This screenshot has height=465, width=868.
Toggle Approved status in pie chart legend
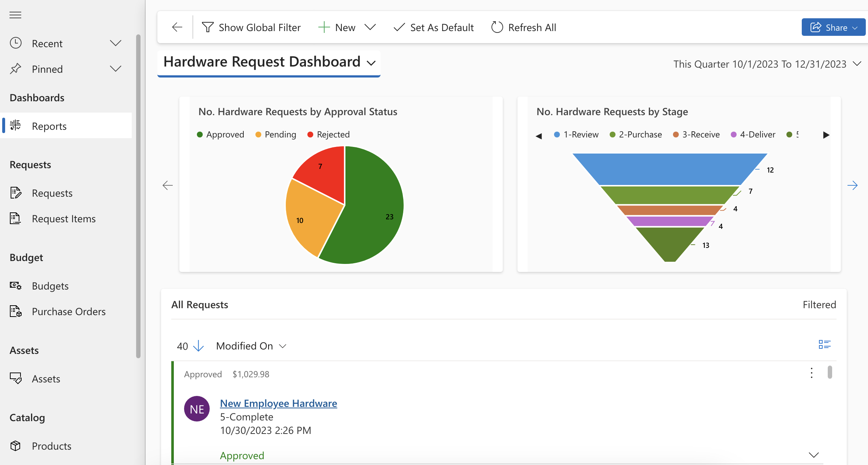(x=219, y=134)
